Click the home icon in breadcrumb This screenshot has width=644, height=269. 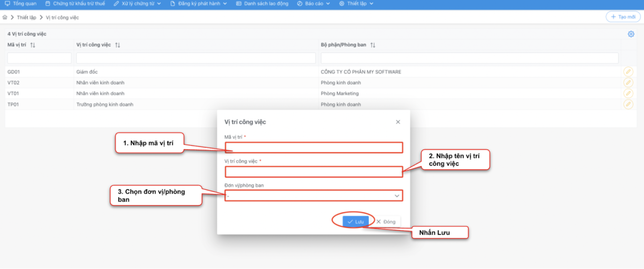pyautogui.click(x=5, y=18)
